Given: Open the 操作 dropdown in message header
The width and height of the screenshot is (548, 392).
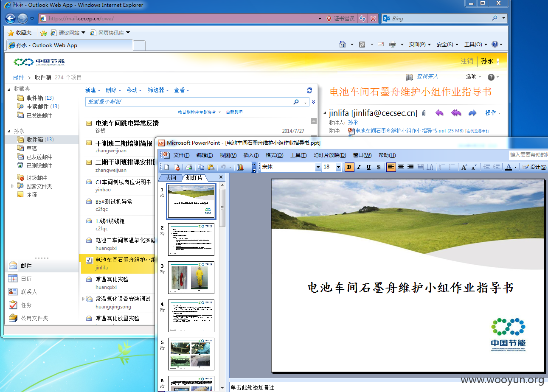Looking at the screenshot, I should (493, 113).
